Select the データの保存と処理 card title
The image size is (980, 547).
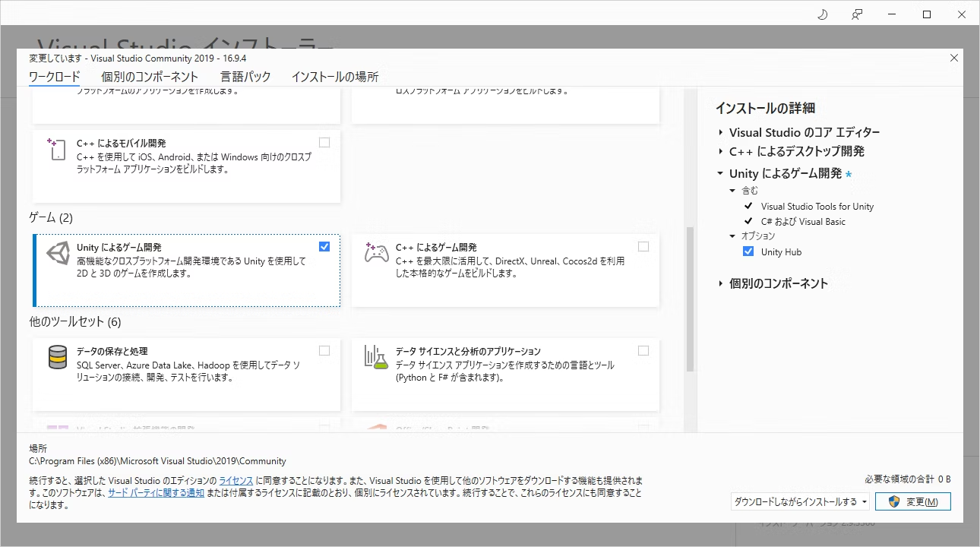click(112, 352)
